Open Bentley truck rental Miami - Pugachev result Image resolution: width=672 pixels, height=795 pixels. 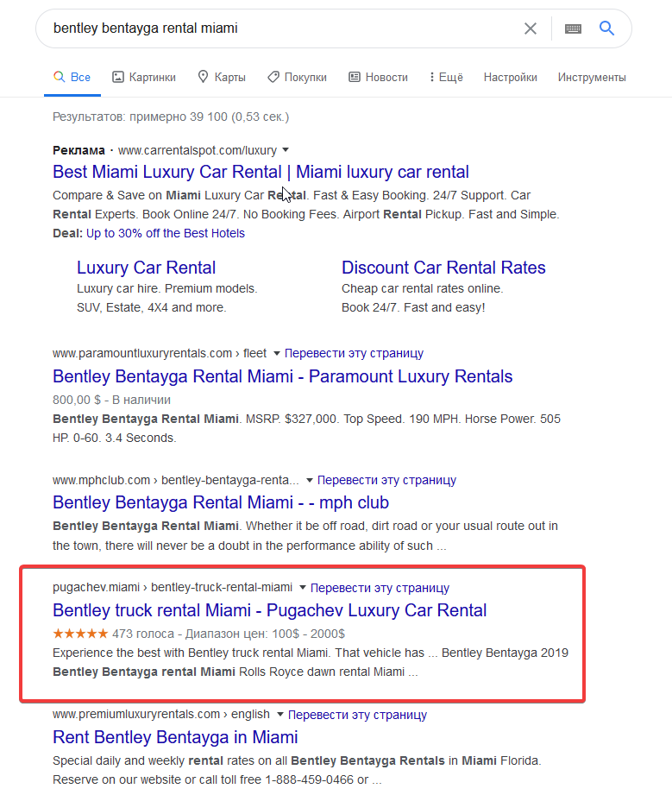269,610
